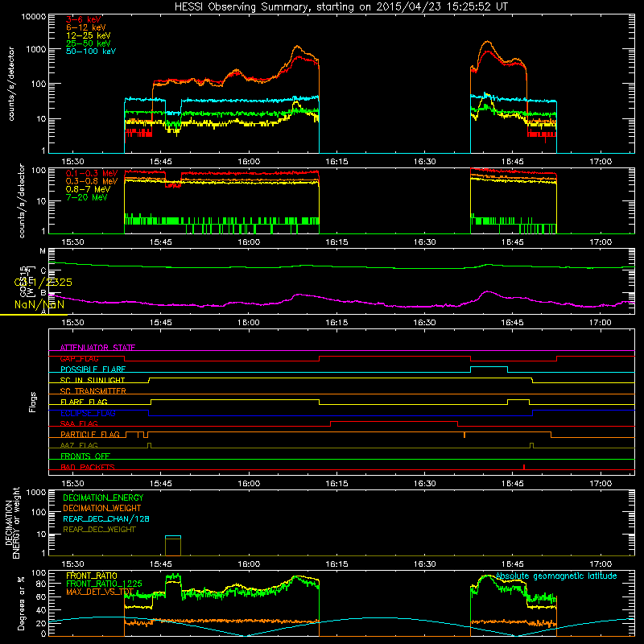This screenshot has height=644, width=644.
Task: Click the ATTENUATOR_STATE flag label
Action: coord(97,348)
